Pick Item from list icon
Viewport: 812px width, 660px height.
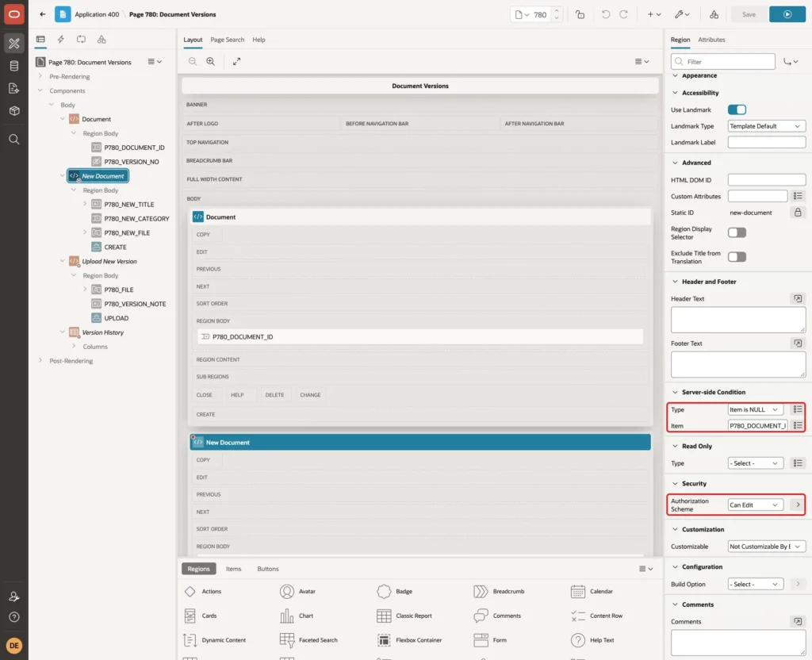[798, 425]
